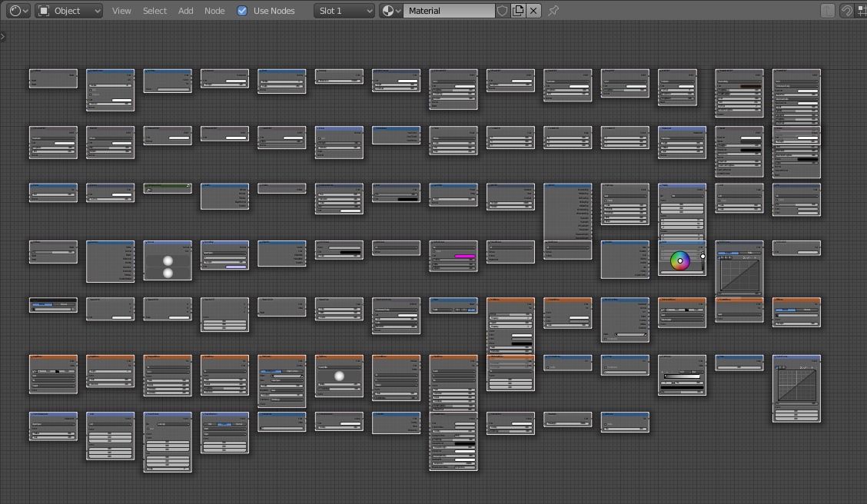
Task: Click the Select menu in header
Action: pyautogui.click(x=154, y=11)
